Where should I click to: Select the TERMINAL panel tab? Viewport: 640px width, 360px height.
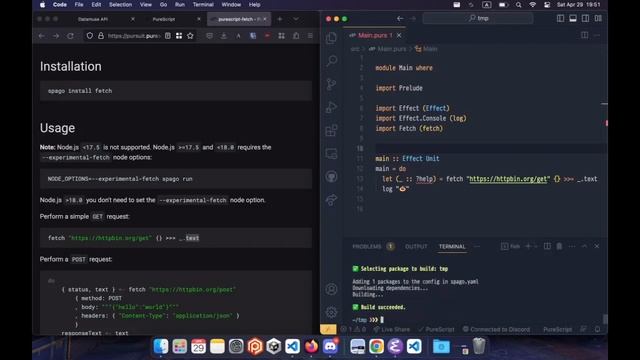pyautogui.click(x=452, y=247)
